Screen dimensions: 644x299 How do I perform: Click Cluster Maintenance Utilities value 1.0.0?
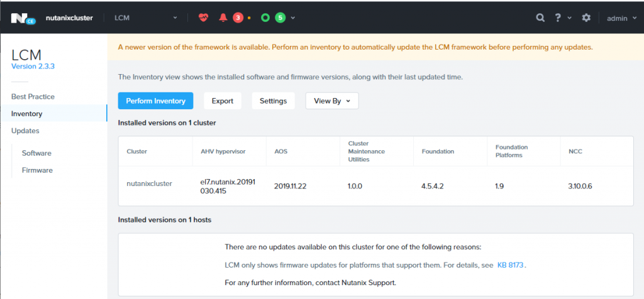(355, 186)
